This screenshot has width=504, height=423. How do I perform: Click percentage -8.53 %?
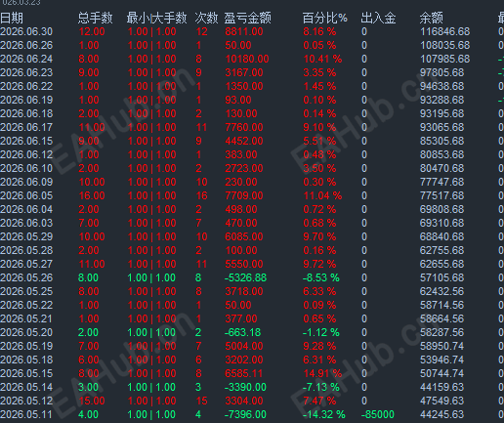click(x=321, y=277)
